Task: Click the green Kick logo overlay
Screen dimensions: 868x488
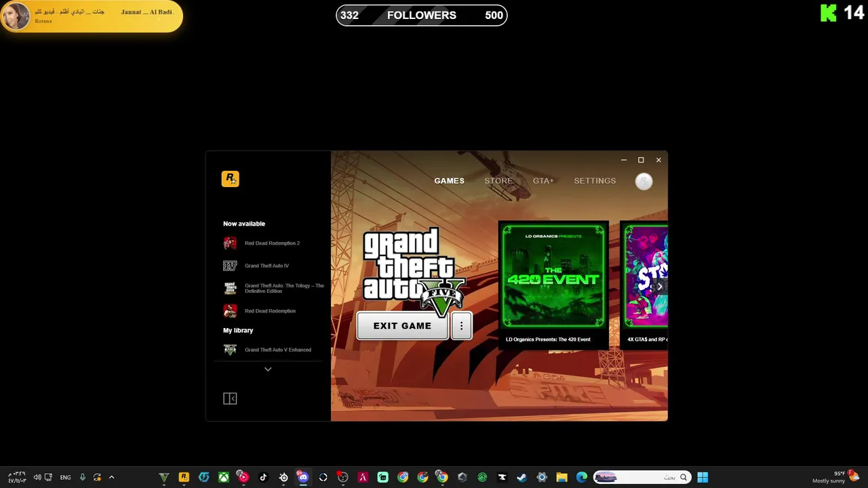Action: (828, 13)
